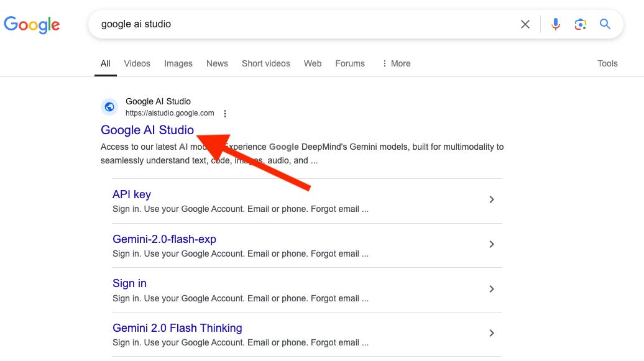Image resolution: width=644 pixels, height=361 pixels.
Task: Click the Google AI Studio site favicon
Action: pos(109,107)
